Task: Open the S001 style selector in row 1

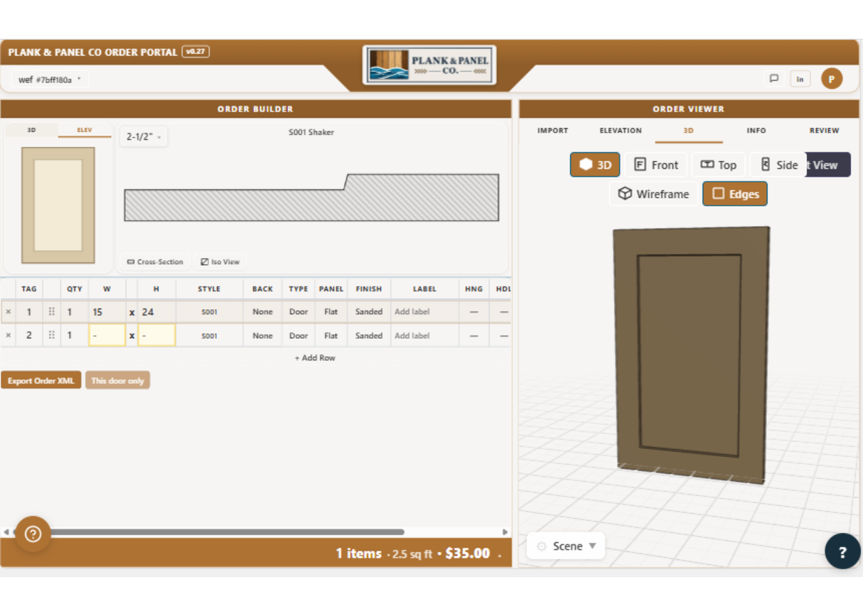Action: click(209, 312)
